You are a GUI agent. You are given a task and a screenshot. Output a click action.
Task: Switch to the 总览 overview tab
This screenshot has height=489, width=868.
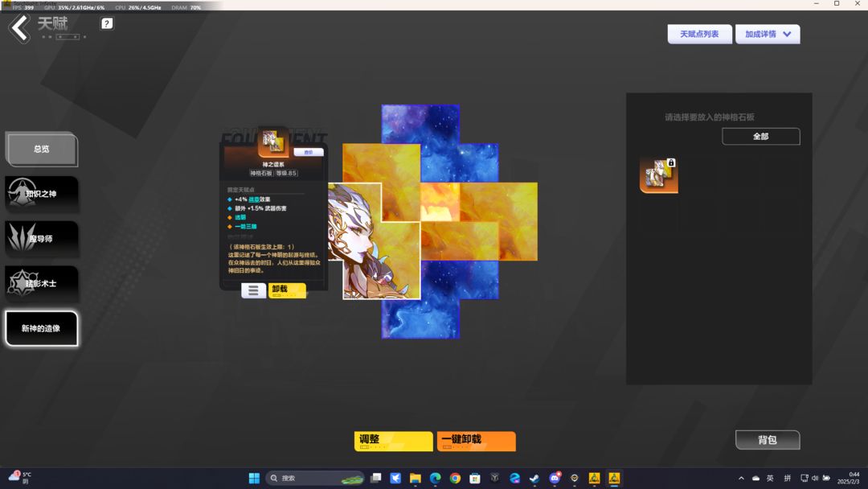point(42,149)
